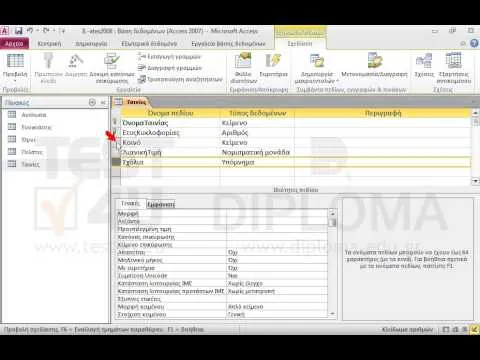
Task: Select the Εμφάνιση lookup properties tab
Action: pos(161,204)
